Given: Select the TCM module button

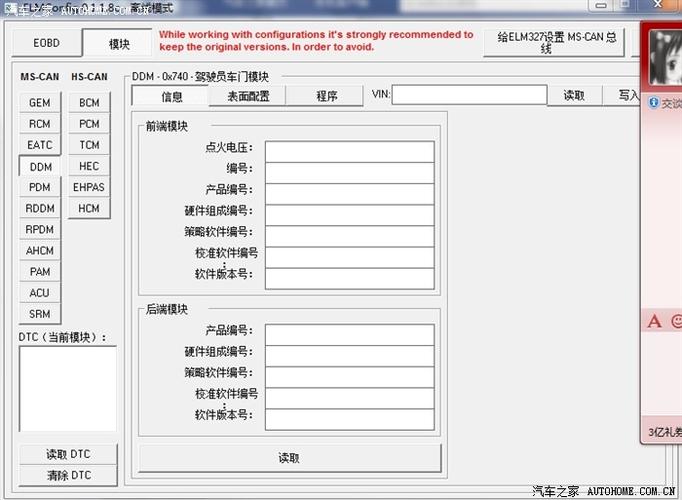Looking at the screenshot, I should 89,145.
